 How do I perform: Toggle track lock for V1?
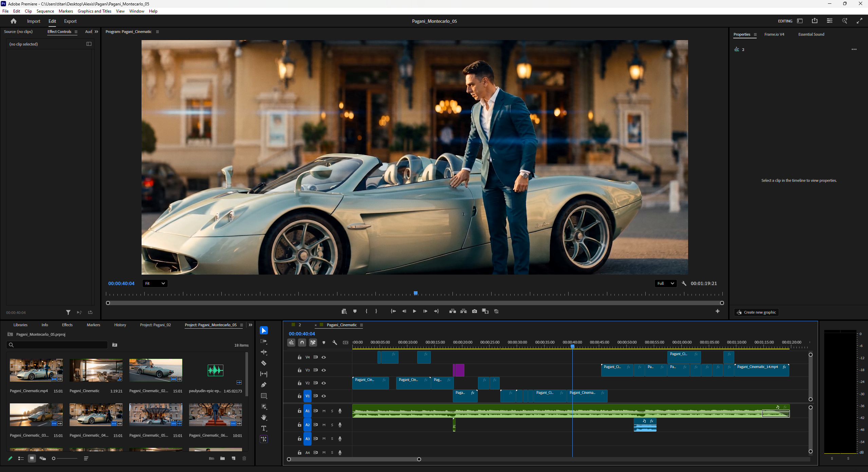pyautogui.click(x=299, y=396)
